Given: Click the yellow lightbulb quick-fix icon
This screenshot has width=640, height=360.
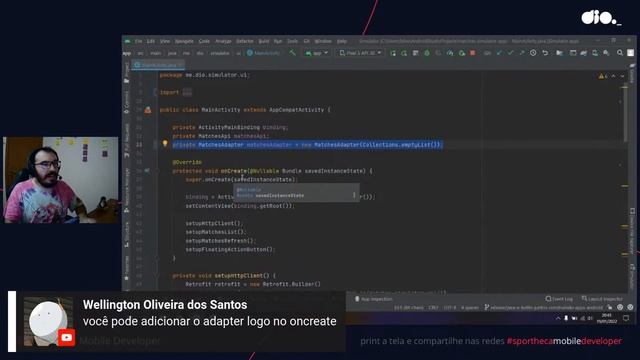Looking at the screenshot, I should [165, 144].
